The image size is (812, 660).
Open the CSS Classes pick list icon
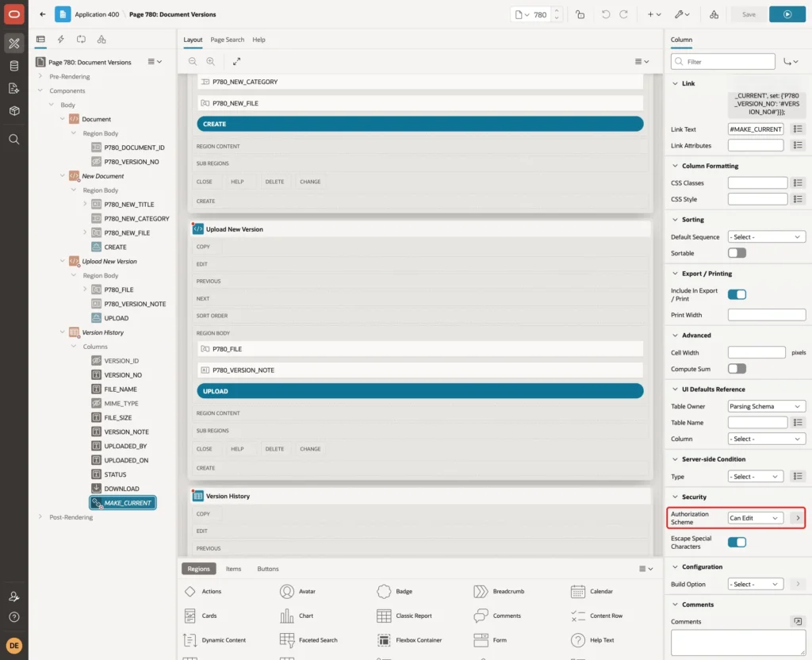(x=798, y=183)
